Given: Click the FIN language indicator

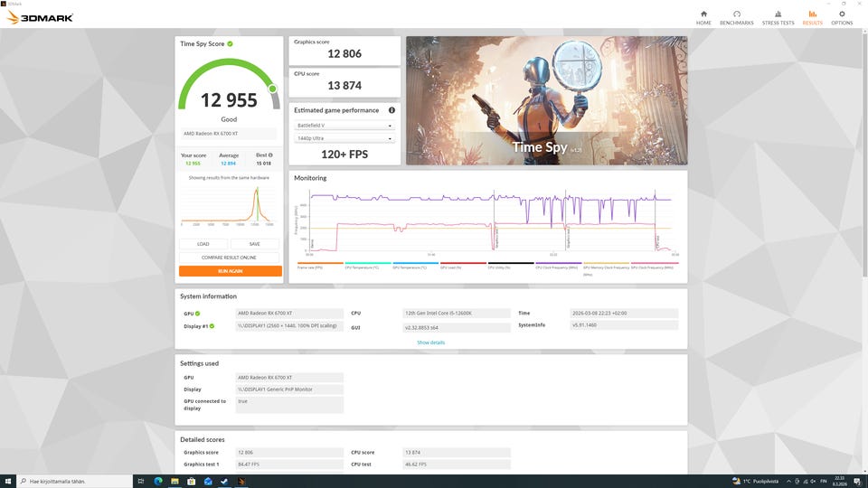Looking at the screenshot, I should [823, 482].
